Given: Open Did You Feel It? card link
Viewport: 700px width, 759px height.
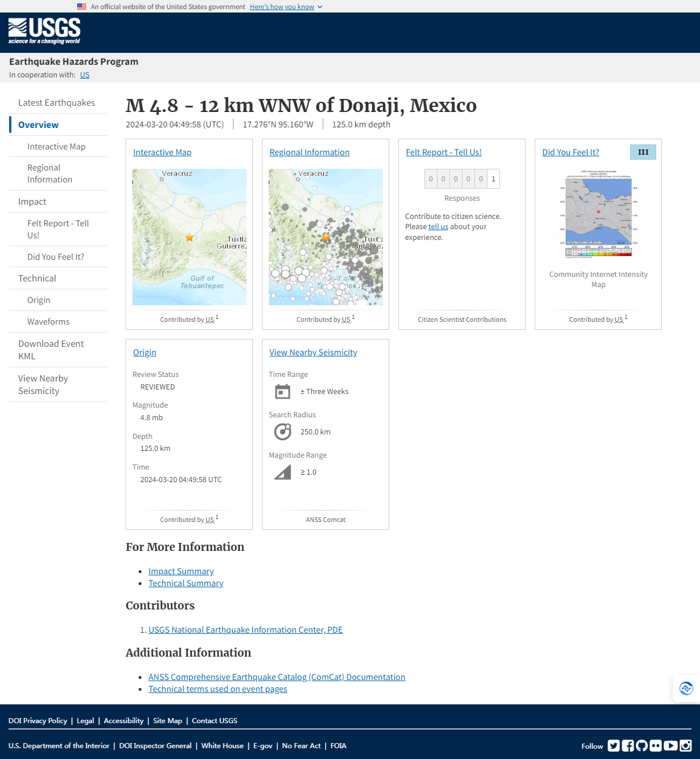Looking at the screenshot, I should 570,152.
